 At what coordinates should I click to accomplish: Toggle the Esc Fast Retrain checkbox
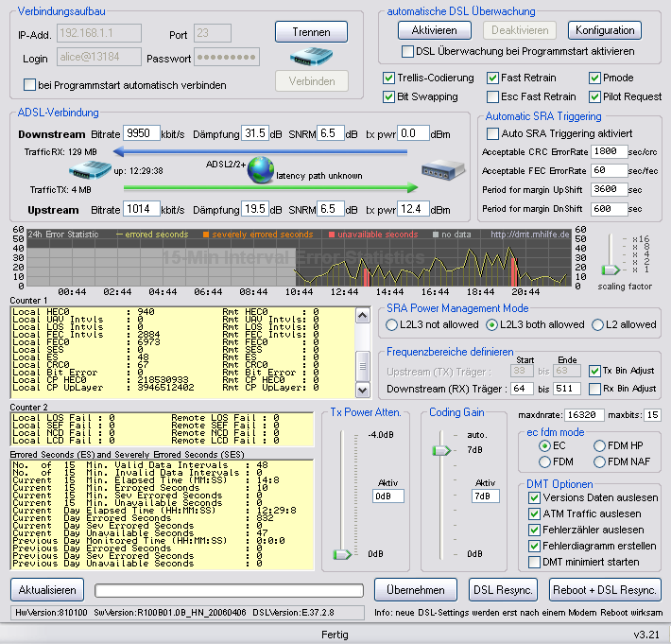(x=493, y=96)
